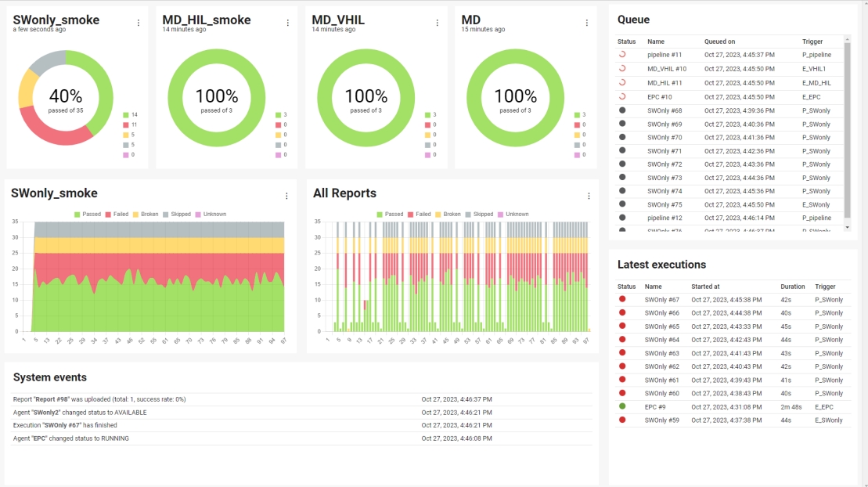The image size is (868, 487).
Task: Click the red status dot for SWOnly #66
Action: (x=622, y=312)
